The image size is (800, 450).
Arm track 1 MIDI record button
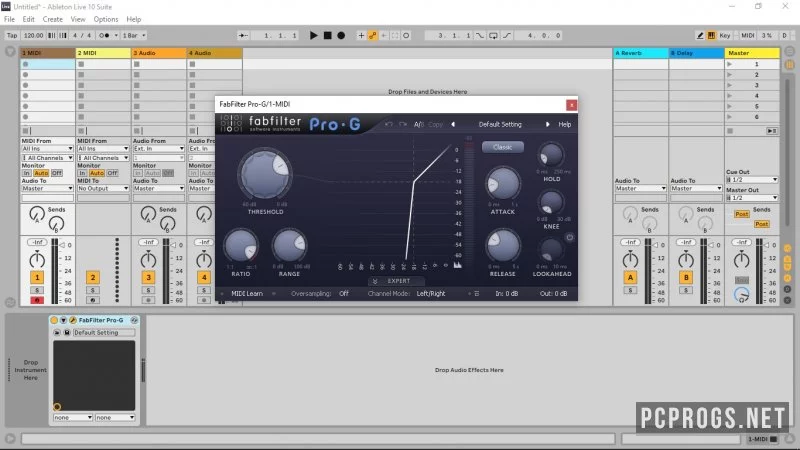point(37,300)
